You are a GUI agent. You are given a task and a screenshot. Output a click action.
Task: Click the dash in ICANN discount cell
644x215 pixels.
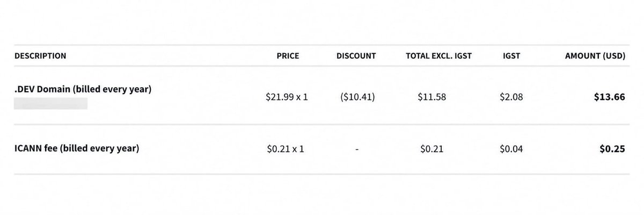[x=357, y=150]
